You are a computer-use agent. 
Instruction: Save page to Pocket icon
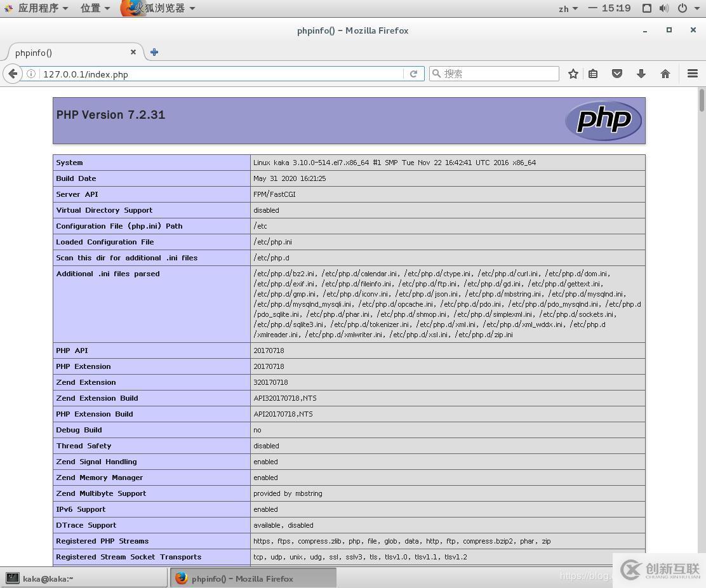pyautogui.click(x=617, y=74)
